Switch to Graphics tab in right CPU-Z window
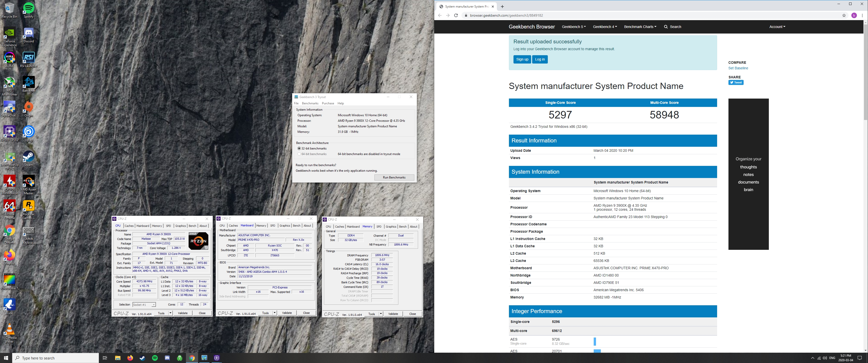 [391, 227]
